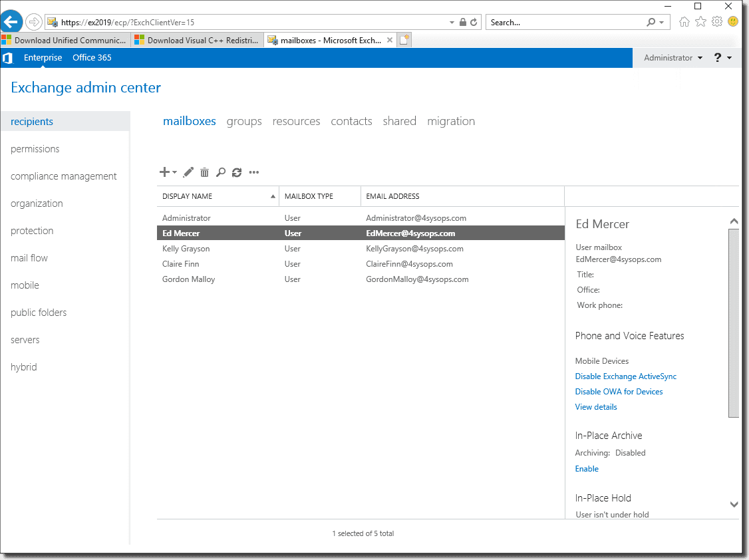Open address bar URL history dropdown
749x560 pixels.
click(452, 23)
